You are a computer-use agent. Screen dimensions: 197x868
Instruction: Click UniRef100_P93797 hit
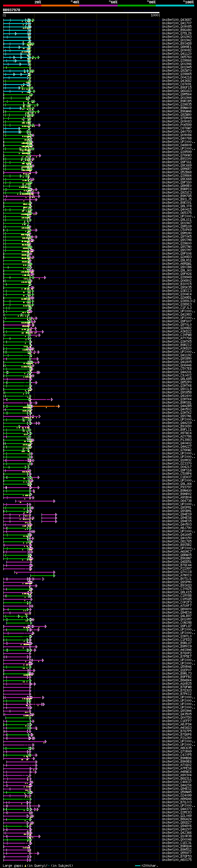(x=177, y=487)
